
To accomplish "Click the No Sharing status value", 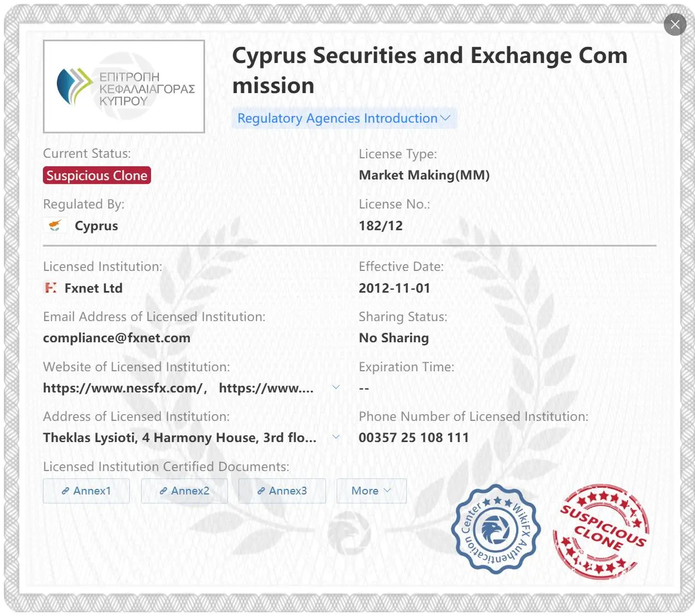I will click(394, 338).
